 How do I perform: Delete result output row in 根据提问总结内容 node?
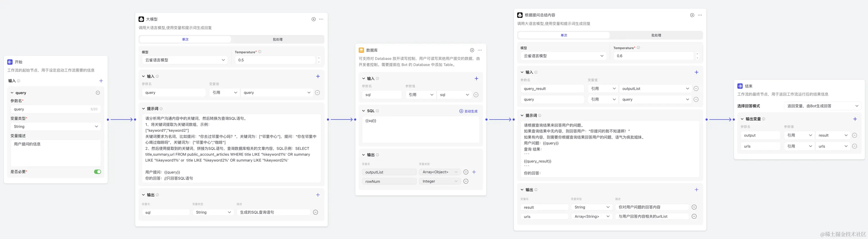click(694, 207)
